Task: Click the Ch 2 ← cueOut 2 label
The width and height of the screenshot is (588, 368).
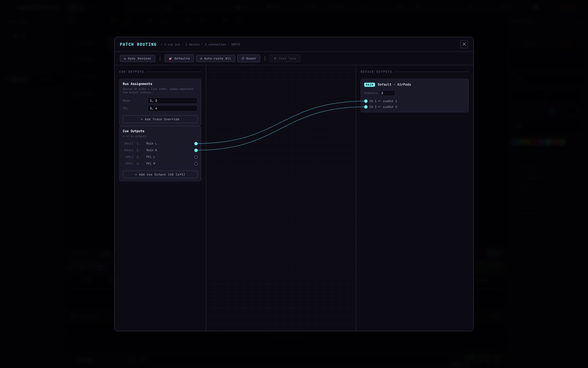Action: tap(383, 107)
